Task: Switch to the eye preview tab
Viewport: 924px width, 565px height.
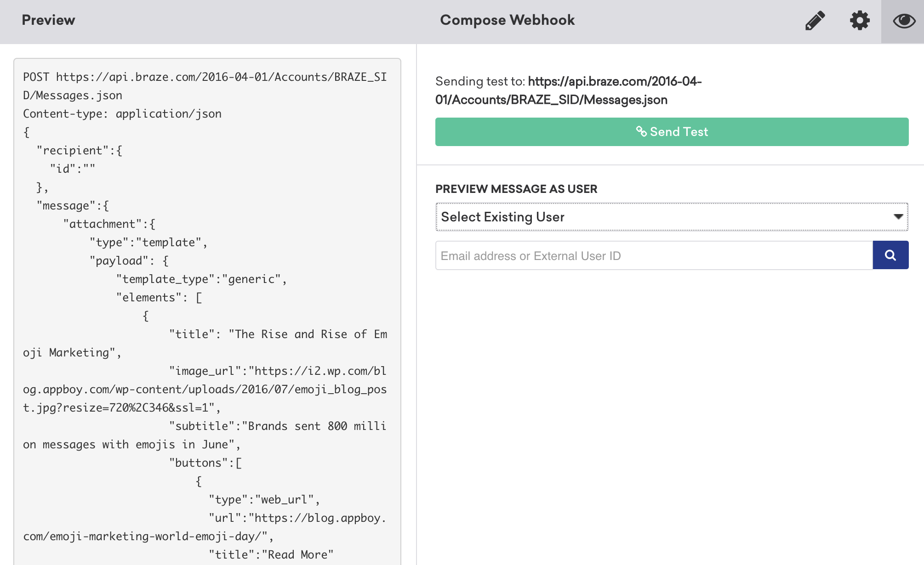Action: (x=903, y=21)
